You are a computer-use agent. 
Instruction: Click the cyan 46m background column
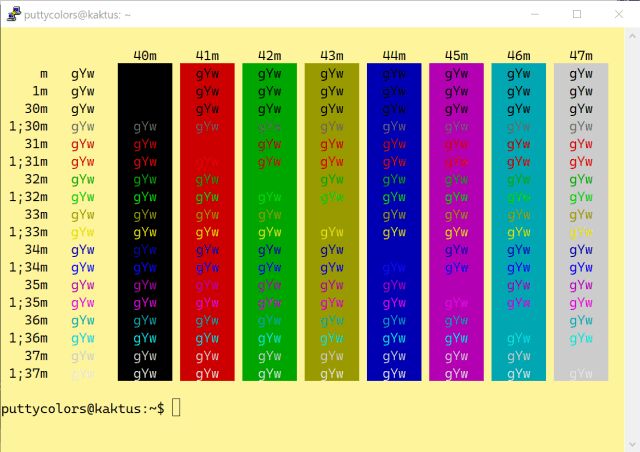(x=518, y=222)
